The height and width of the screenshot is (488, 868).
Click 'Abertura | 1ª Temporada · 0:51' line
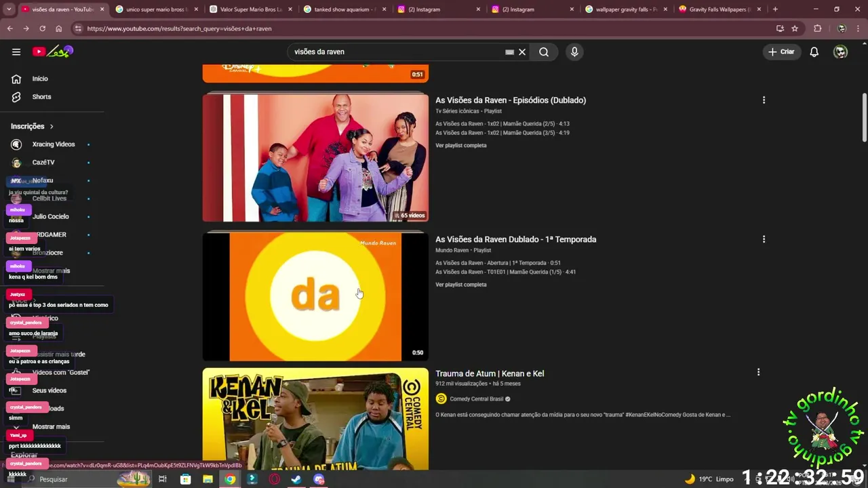498,263
